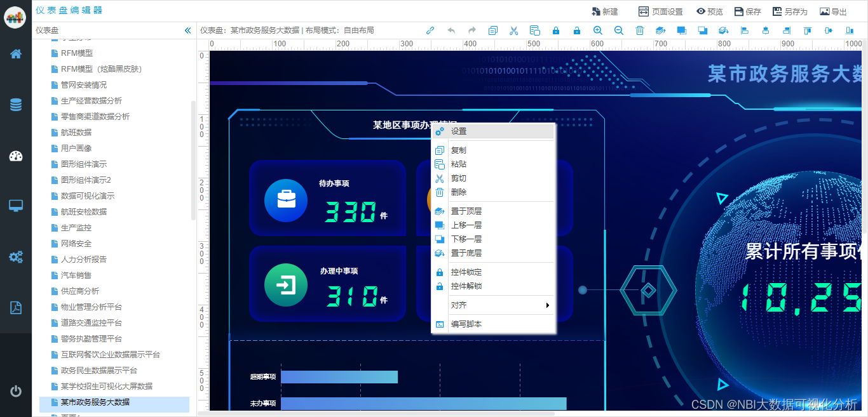Open the dashboard gauge sidebar icon
Screen dimensions: 868x417
16,156
